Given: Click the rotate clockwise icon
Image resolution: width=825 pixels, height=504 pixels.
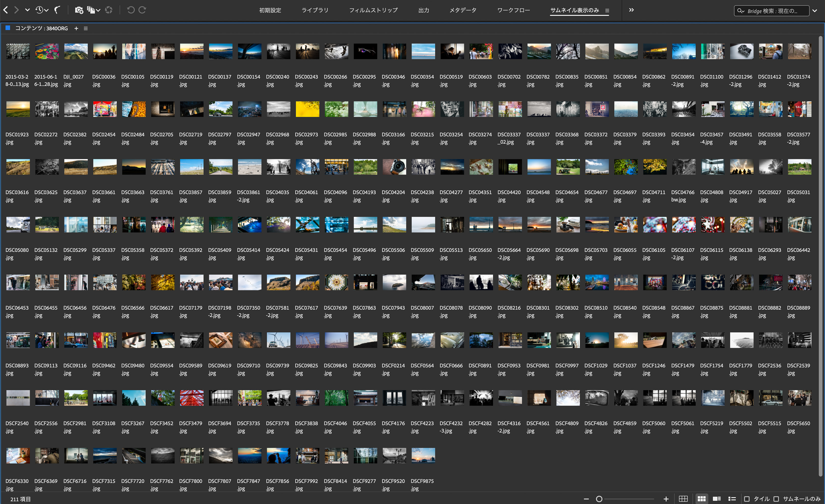Looking at the screenshot, I should coord(142,10).
